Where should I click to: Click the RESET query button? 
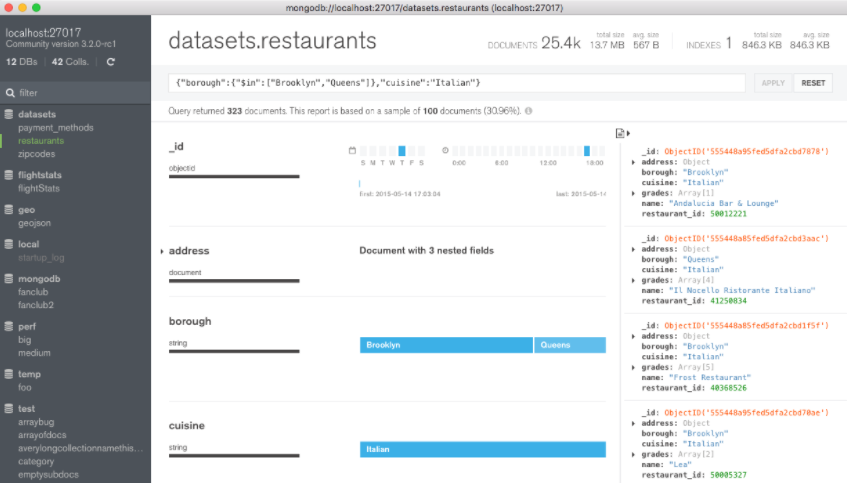coord(813,83)
